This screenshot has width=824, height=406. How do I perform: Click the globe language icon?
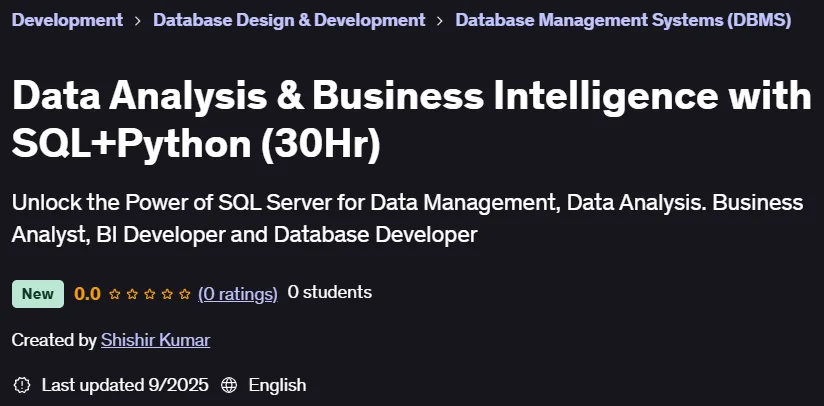[229, 385]
